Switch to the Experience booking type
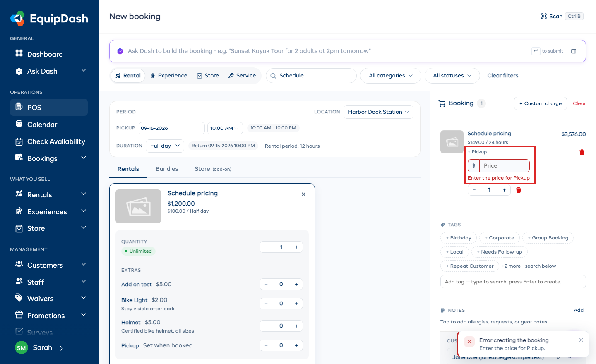Image resolution: width=596 pixels, height=364 pixels. coord(169,76)
